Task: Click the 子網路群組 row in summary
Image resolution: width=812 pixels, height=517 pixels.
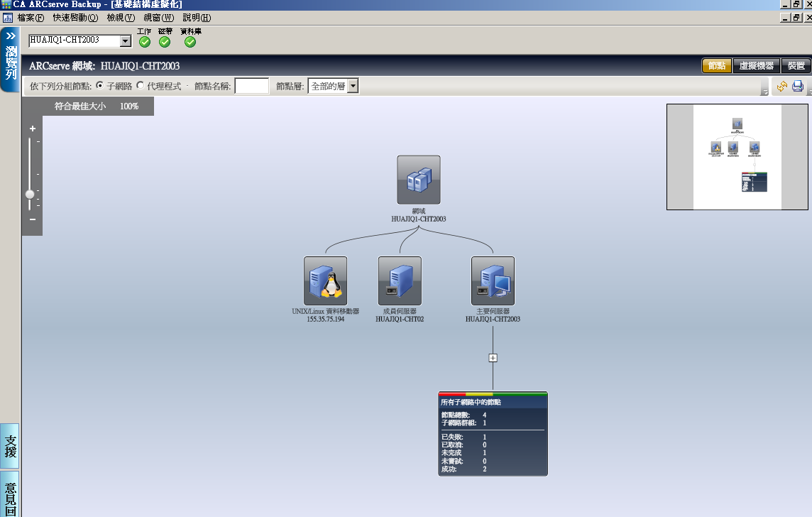Action: point(464,423)
